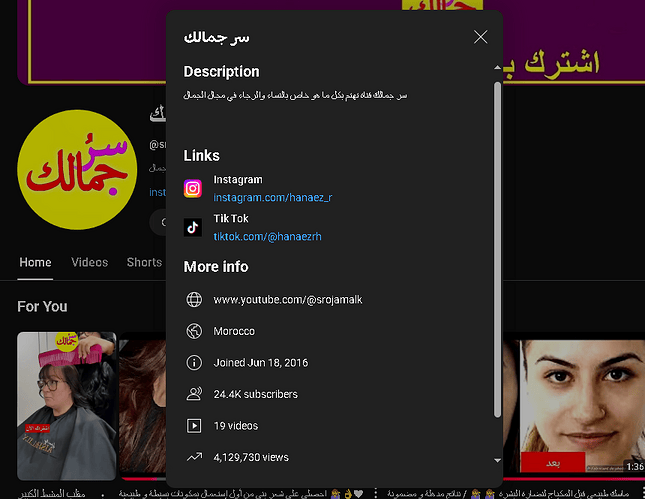Click the globe icon beside channel URL
This screenshot has width=645, height=499.
pos(194,300)
